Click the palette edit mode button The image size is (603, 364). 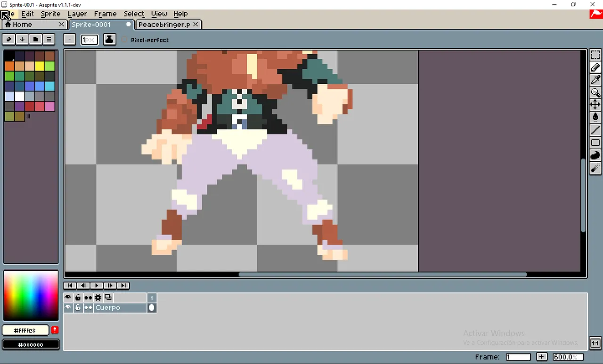click(9, 39)
